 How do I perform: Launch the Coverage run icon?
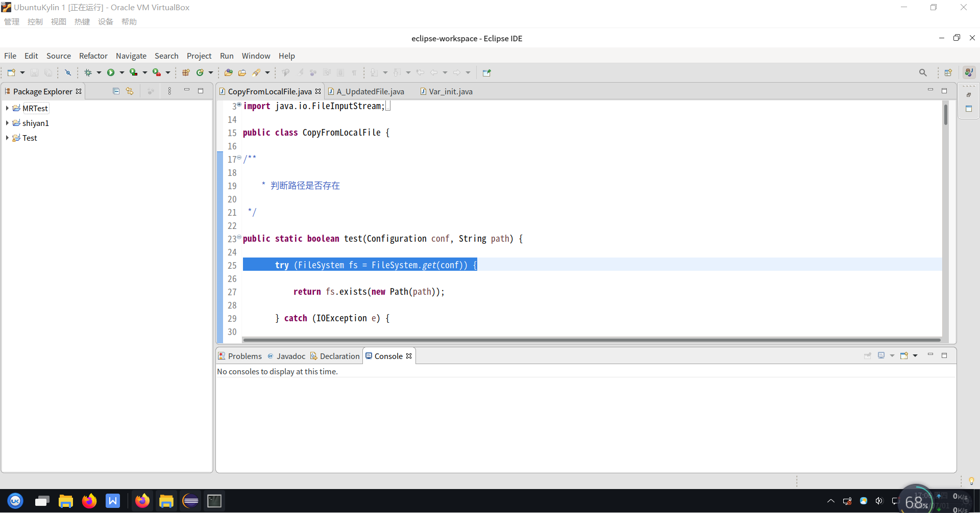[x=133, y=72]
